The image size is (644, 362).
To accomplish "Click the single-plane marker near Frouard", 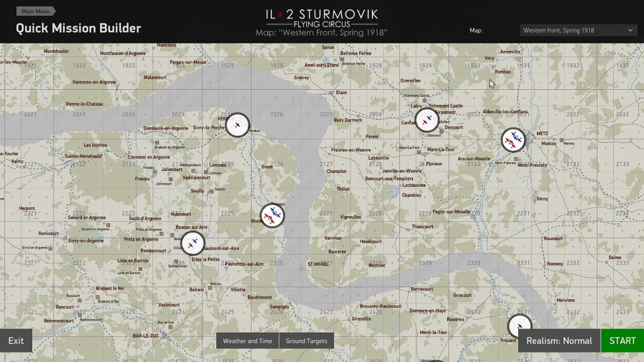I will [519, 326].
